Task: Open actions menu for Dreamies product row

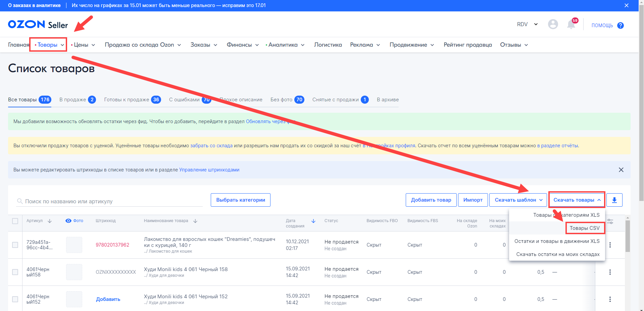Action: point(610,245)
